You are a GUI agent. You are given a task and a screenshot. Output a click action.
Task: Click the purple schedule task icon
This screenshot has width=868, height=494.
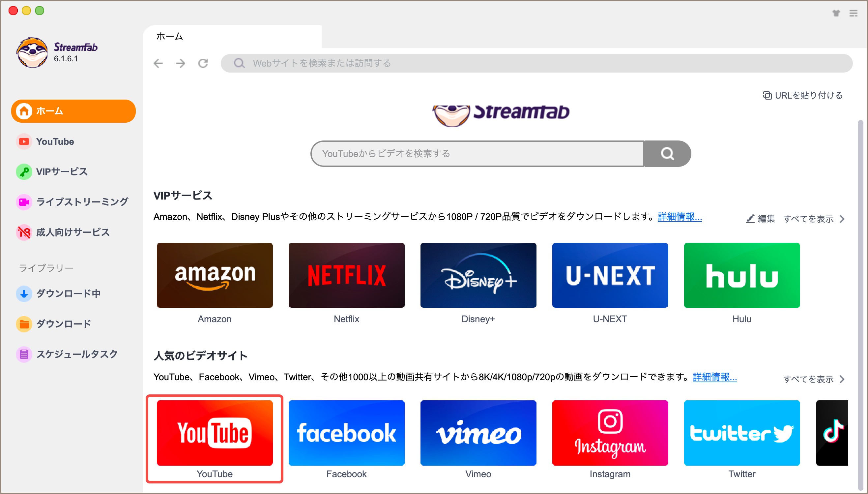click(x=24, y=354)
